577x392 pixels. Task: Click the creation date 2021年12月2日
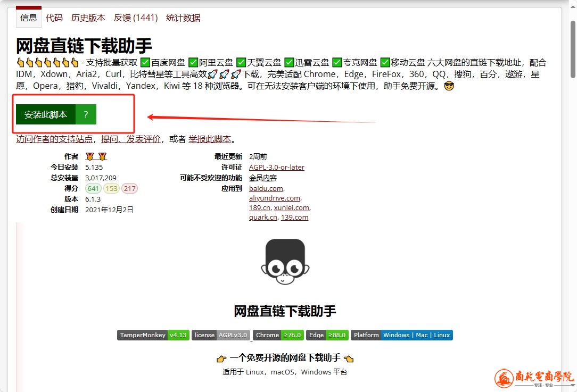click(109, 210)
